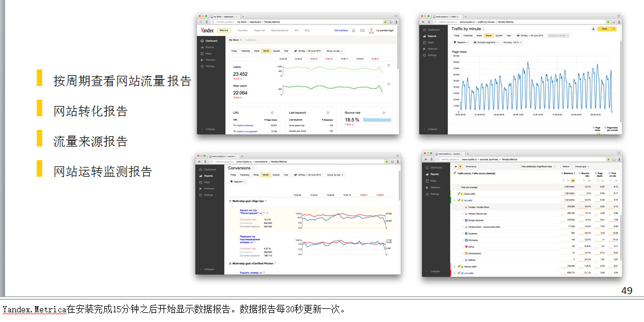Collapse the Ad traffic tree row
The width and height of the screenshot is (644, 322).
(454, 201)
